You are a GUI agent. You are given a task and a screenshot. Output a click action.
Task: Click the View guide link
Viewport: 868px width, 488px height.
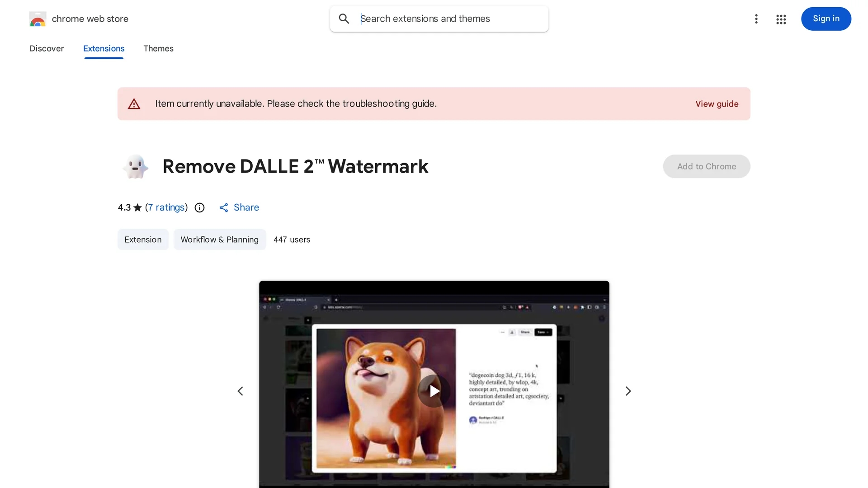pyautogui.click(x=717, y=104)
